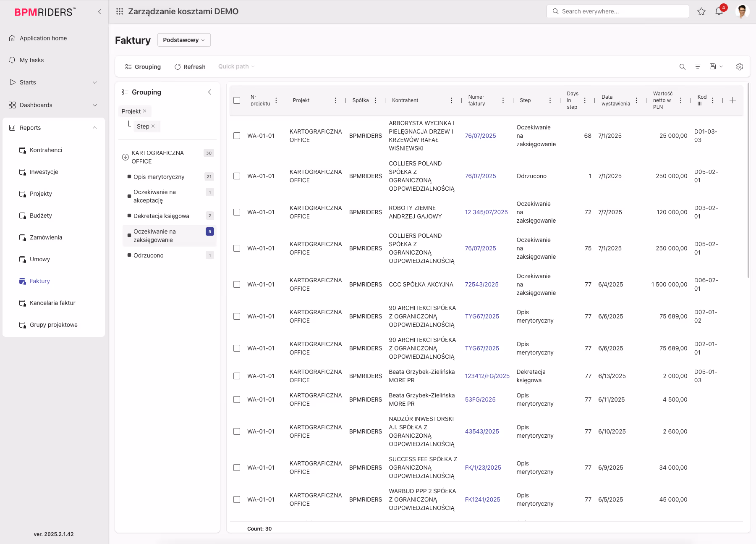Go to My tasks
This screenshot has height=544, width=756.
(31, 60)
